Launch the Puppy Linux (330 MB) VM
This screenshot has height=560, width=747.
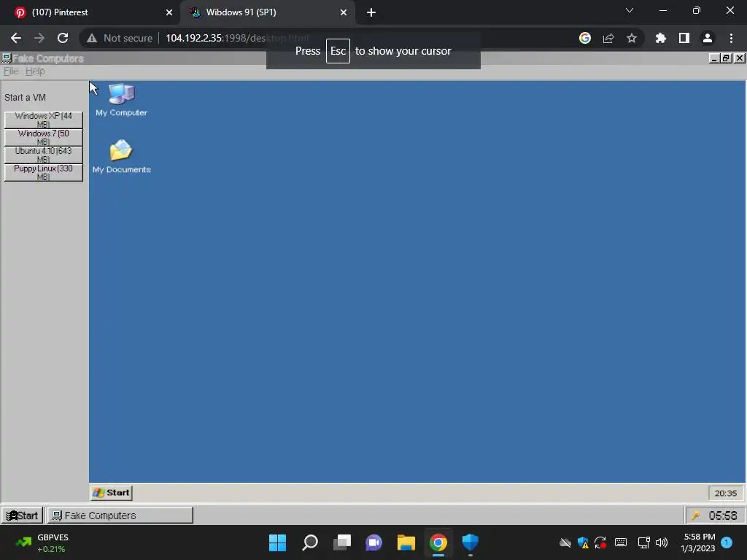(43, 172)
